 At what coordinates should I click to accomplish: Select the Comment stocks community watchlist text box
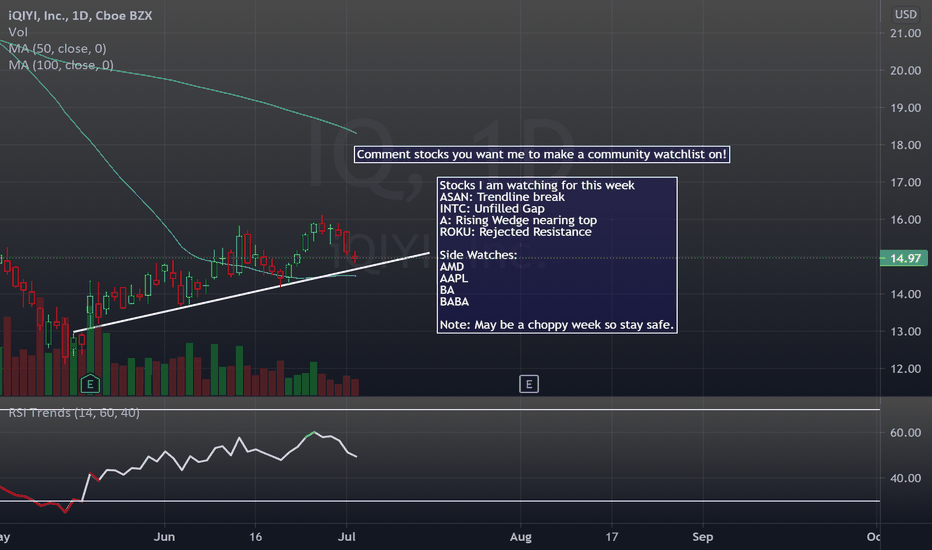point(541,155)
